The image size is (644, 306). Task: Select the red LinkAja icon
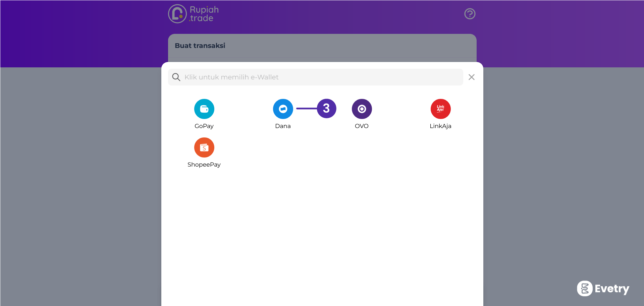pos(440,109)
